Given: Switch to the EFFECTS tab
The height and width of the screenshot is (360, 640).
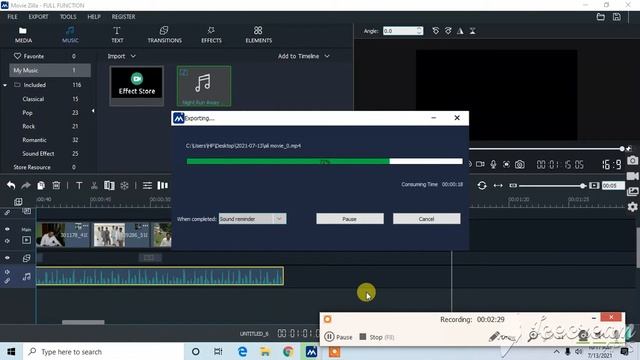Looking at the screenshot, I should (211, 35).
